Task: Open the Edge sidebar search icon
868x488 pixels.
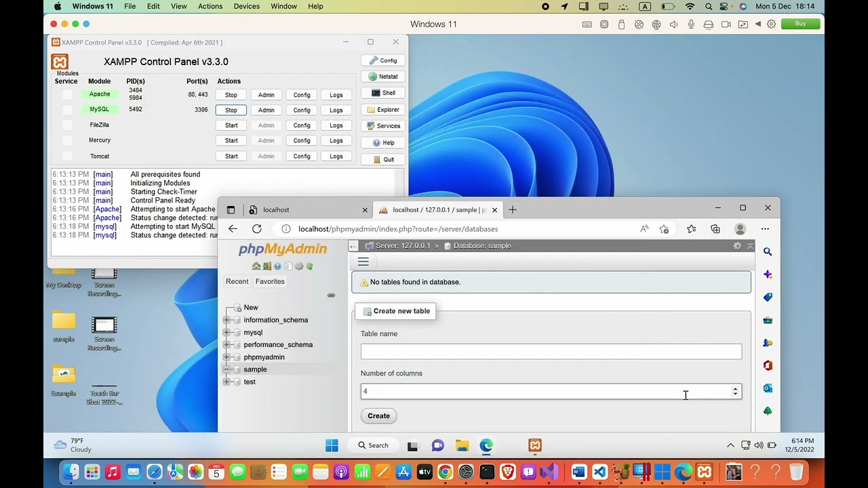Action: pos(768,251)
